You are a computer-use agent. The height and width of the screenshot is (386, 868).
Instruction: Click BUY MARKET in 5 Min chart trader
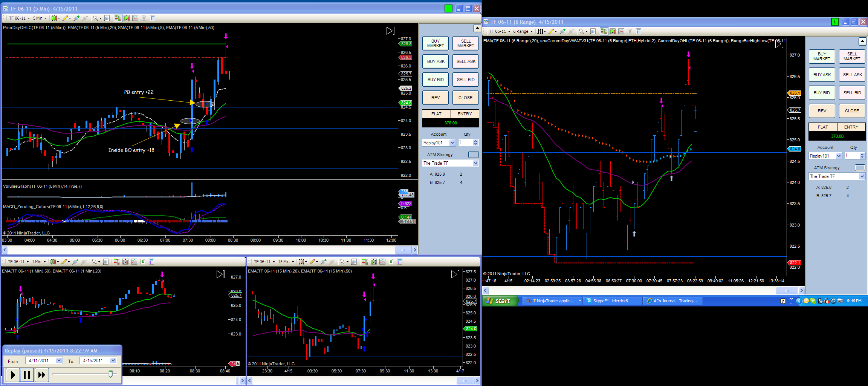coord(436,43)
